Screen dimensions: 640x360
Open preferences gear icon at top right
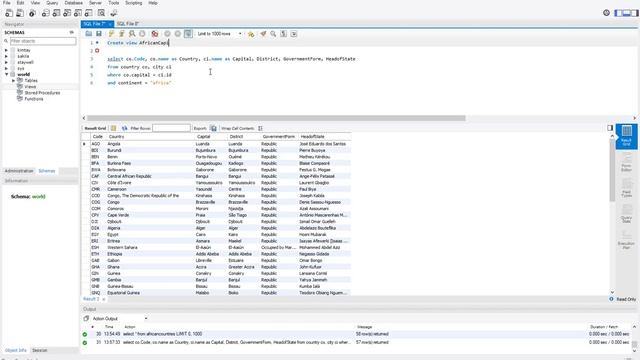[607, 13]
